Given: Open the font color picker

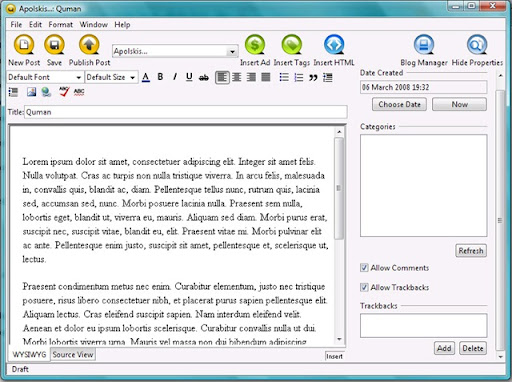Looking at the screenshot, I should (146, 77).
